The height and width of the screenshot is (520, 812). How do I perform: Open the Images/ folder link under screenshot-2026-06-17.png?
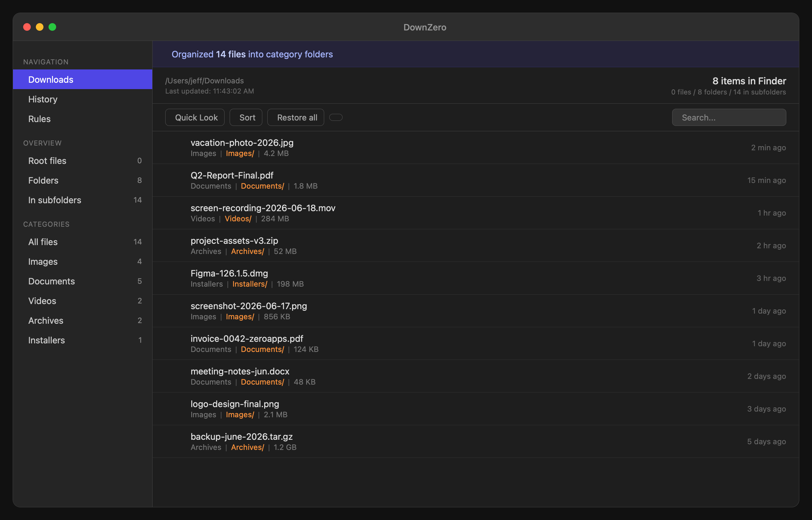[240, 317]
